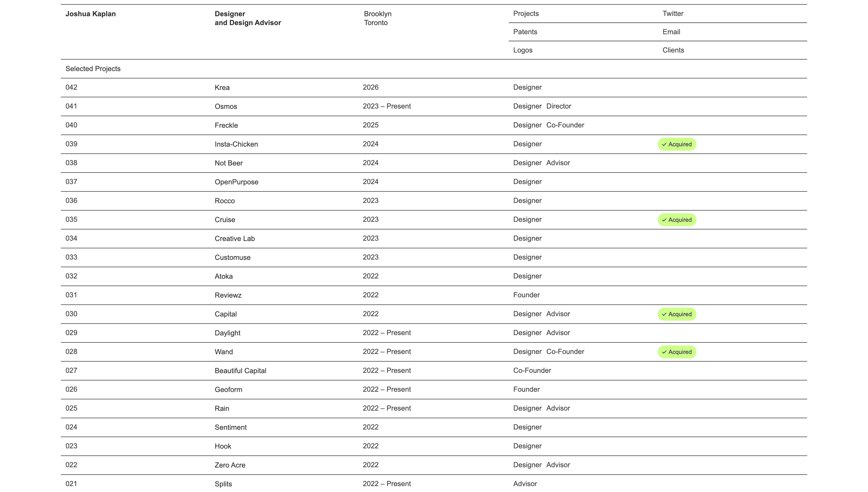
Task: Open the Projects navigation link
Action: 526,14
